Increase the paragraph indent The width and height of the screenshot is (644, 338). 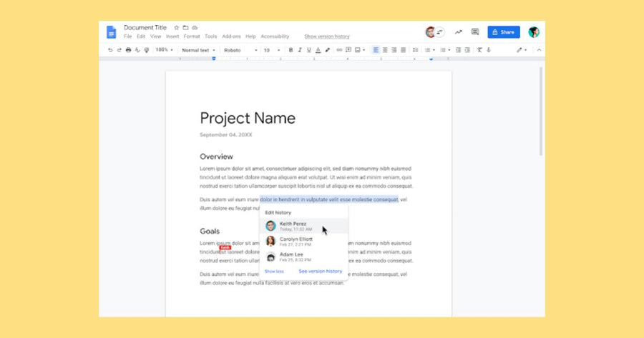[x=467, y=50]
